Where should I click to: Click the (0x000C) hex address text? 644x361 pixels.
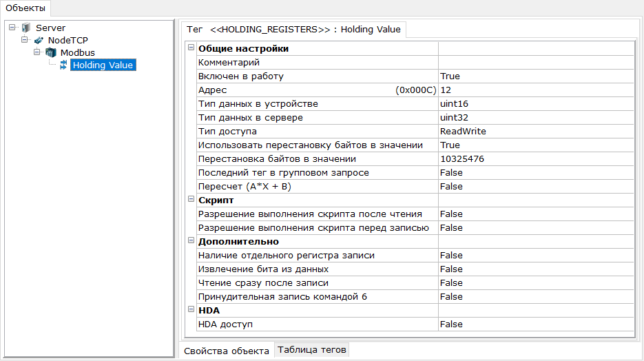click(415, 90)
